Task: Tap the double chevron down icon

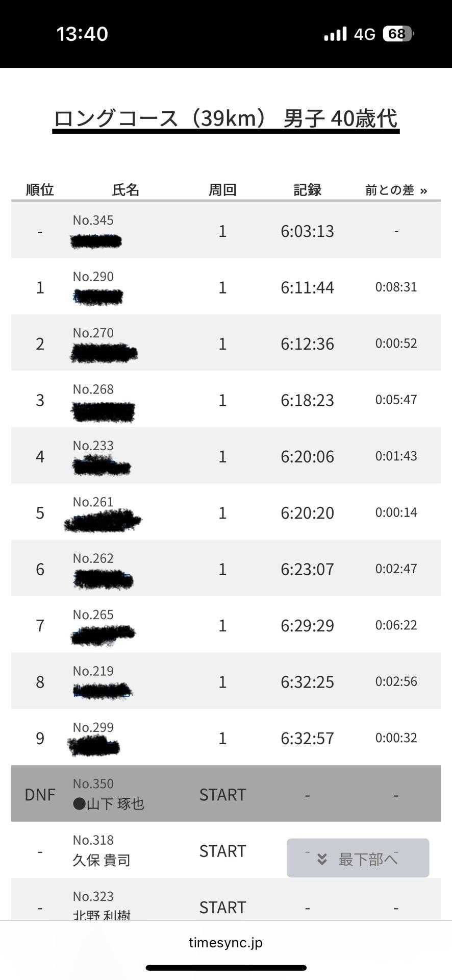Action: (x=322, y=860)
